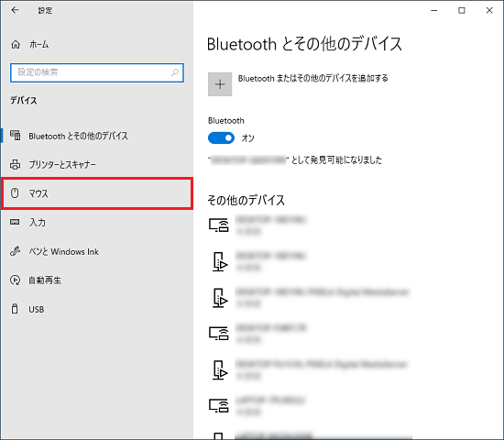This screenshot has width=504, height=440.
Task: Select fifth device media server icon
Action: coord(220,370)
